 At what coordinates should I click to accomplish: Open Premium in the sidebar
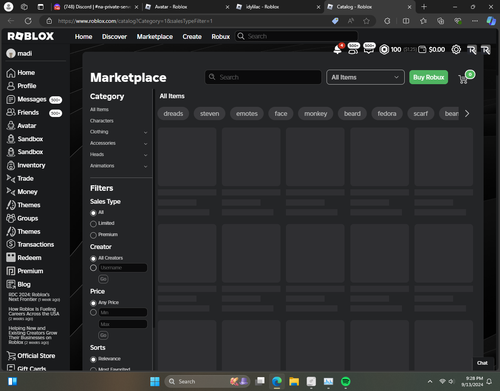(25, 271)
